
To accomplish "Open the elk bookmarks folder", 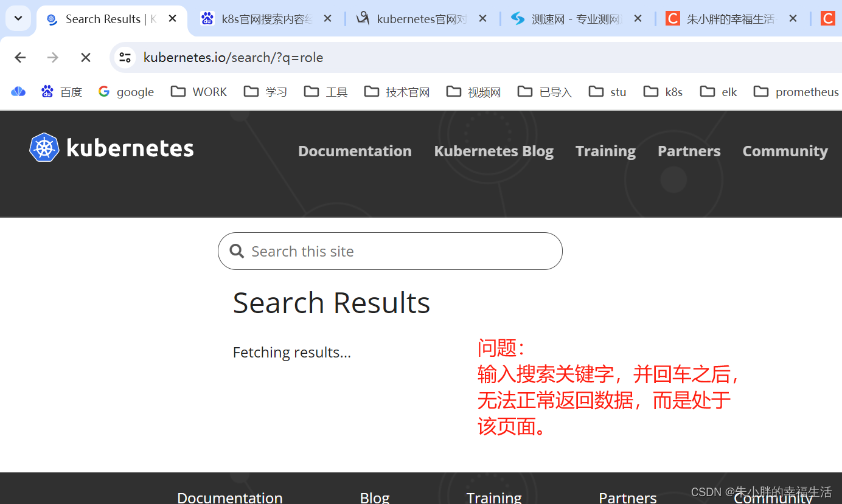I will 718,92.
